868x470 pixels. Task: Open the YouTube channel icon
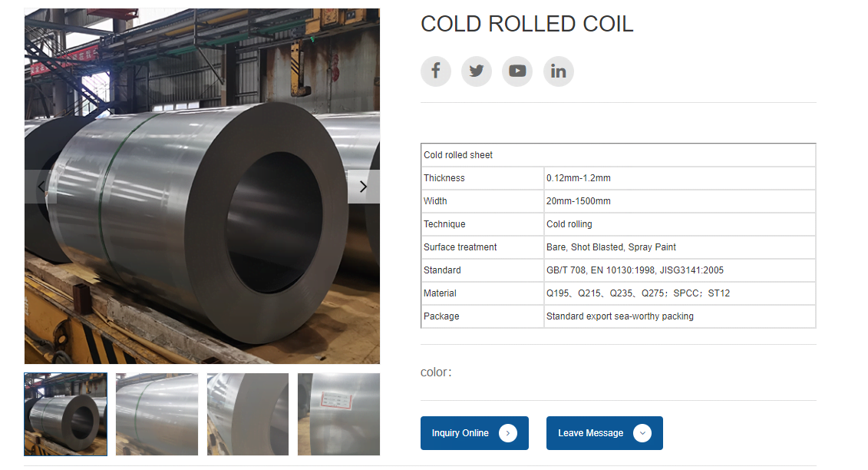pos(517,71)
